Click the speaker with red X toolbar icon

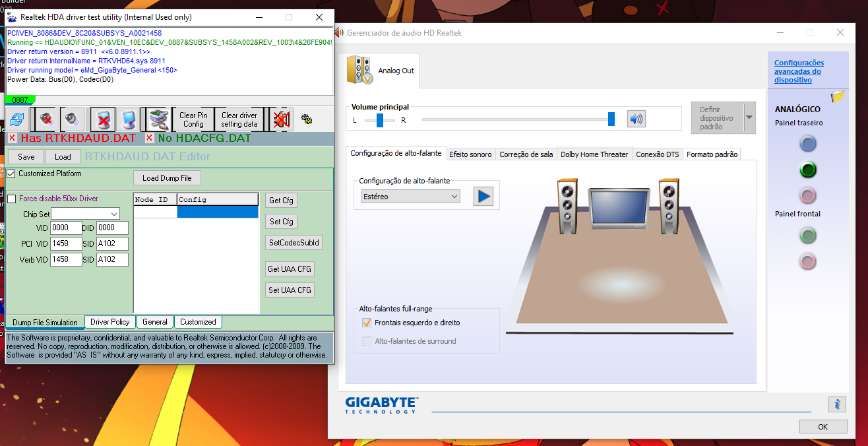coord(46,119)
